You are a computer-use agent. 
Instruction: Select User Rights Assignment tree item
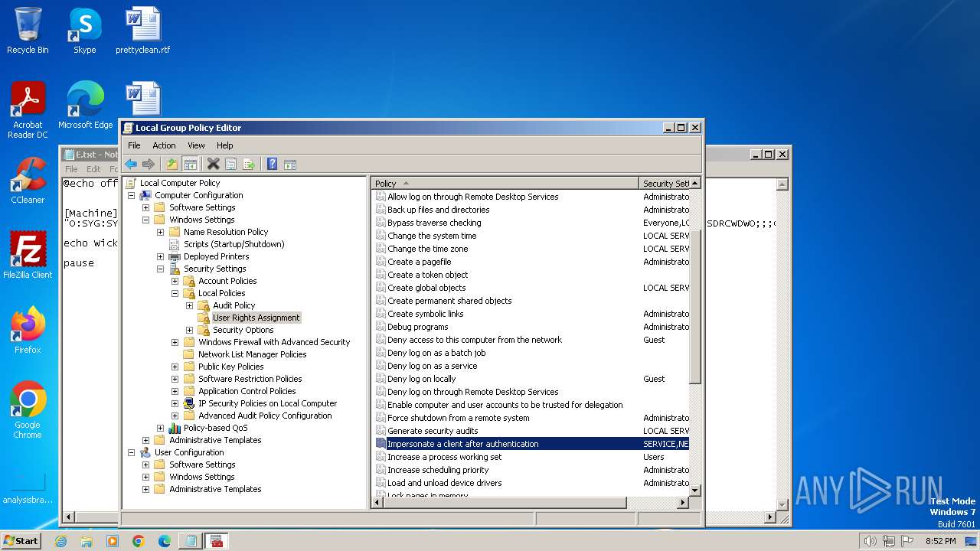[256, 318]
